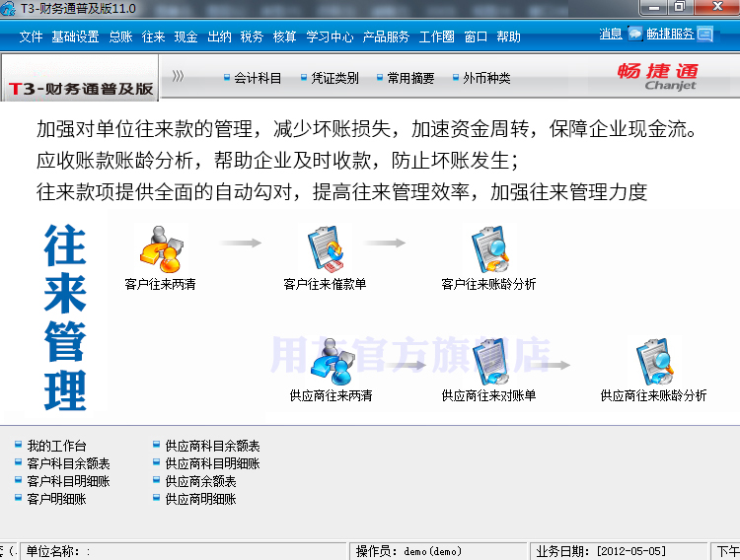Click the 往来管理 heading text

click(x=65, y=317)
